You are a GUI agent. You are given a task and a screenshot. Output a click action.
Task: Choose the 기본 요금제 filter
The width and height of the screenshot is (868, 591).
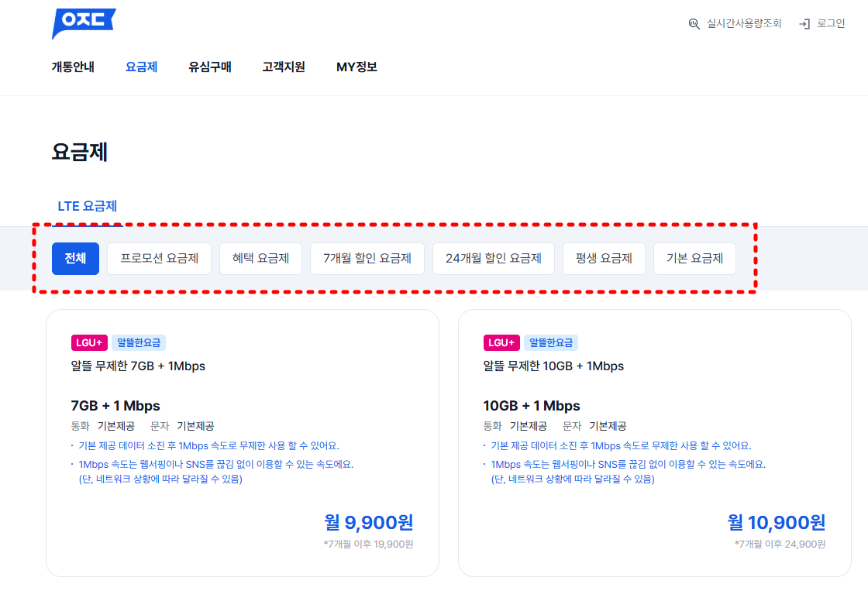694,259
